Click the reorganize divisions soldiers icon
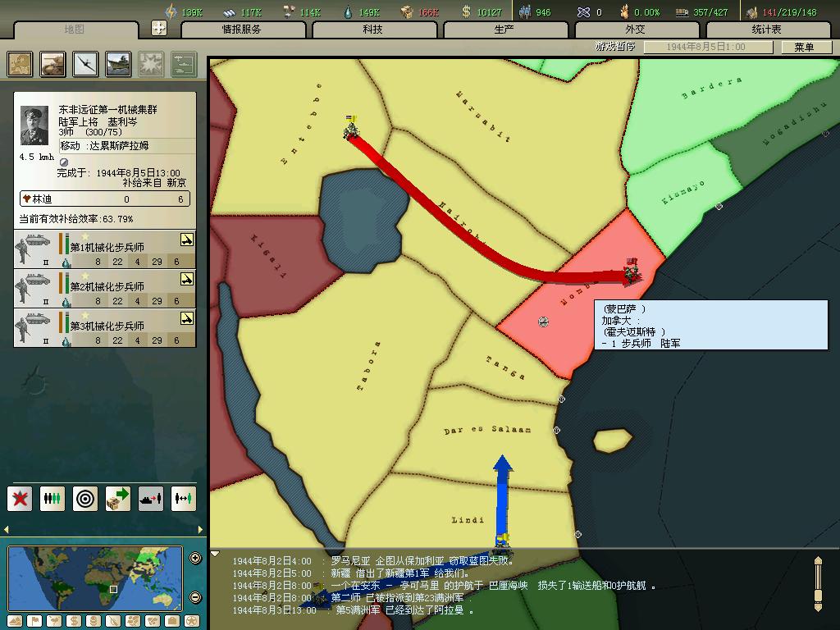The height and width of the screenshot is (630, 840). [52, 498]
